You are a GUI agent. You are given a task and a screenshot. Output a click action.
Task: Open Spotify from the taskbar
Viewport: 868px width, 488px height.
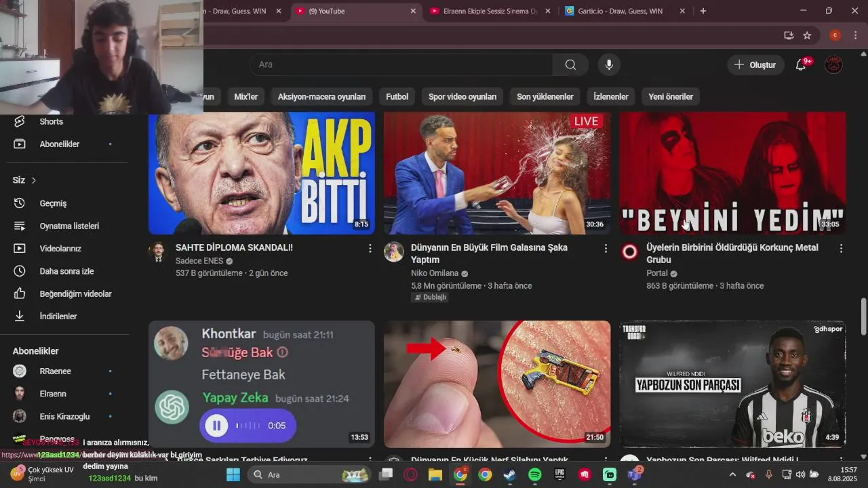[534, 474]
